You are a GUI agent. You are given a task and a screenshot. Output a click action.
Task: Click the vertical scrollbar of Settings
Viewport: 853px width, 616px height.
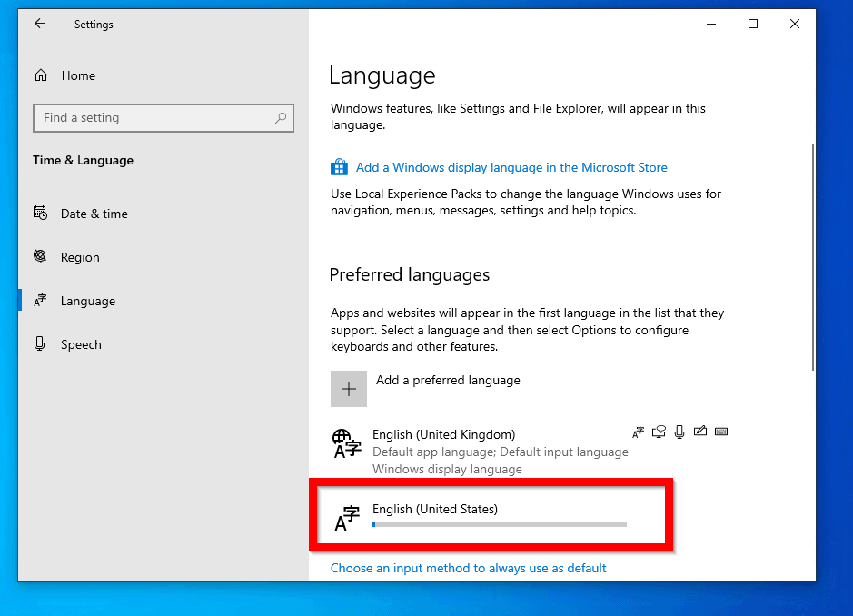coord(813,257)
